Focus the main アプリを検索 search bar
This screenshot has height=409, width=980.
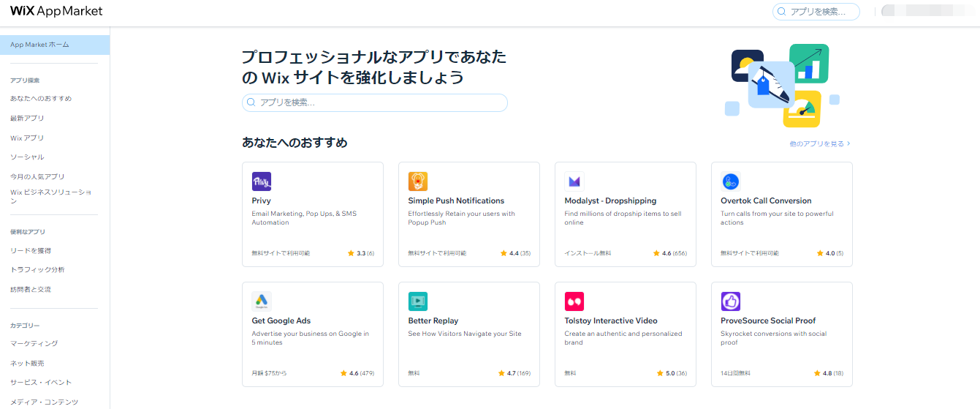tap(375, 103)
